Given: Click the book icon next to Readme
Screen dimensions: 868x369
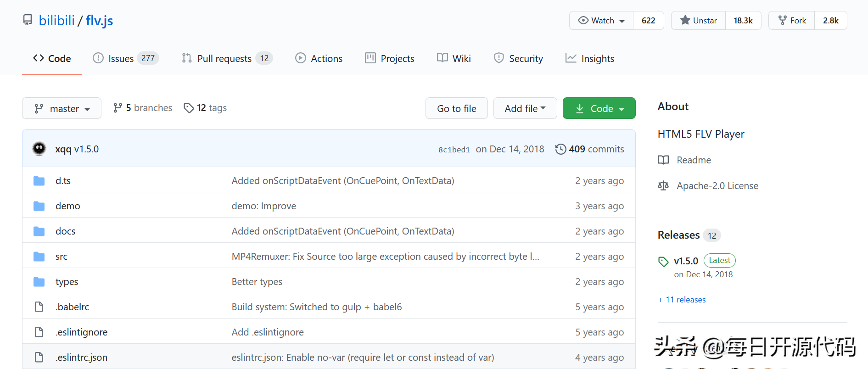Looking at the screenshot, I should click(x=663, y=160).
